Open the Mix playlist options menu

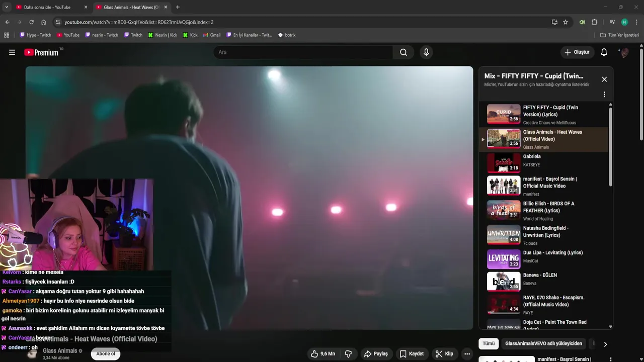604,95
